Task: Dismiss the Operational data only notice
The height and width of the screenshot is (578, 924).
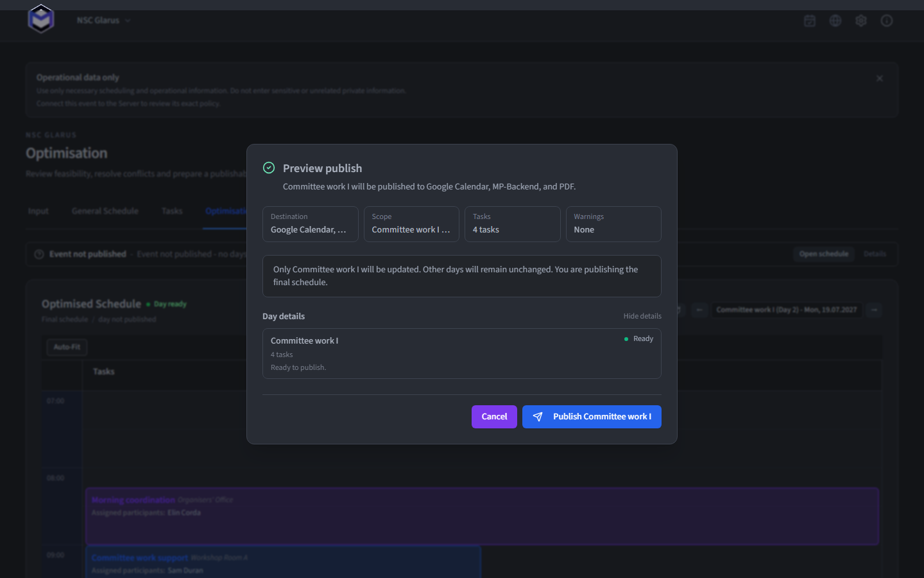Action: 880,78
